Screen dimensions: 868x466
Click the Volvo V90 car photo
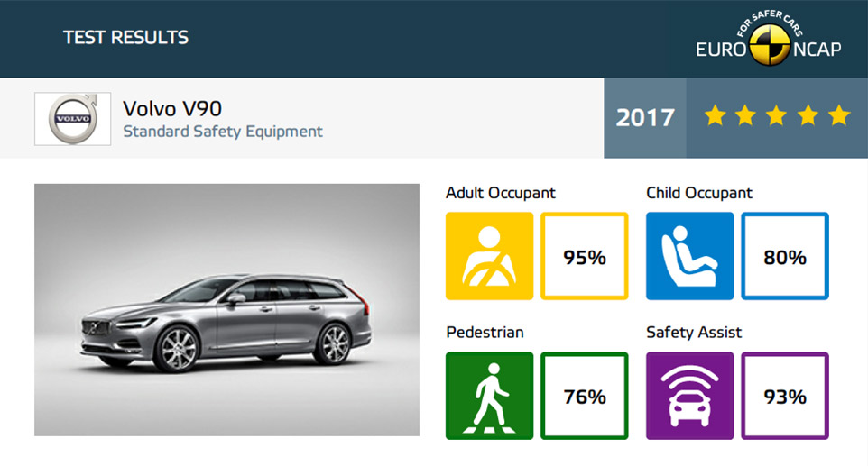tap(227, 310)
